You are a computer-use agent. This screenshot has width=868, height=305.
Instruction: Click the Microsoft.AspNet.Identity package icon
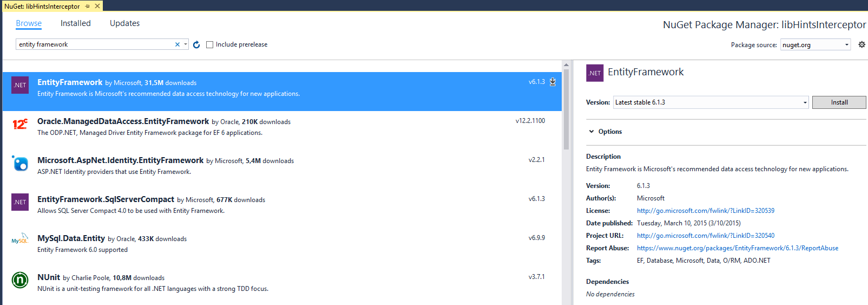(20, 163)
